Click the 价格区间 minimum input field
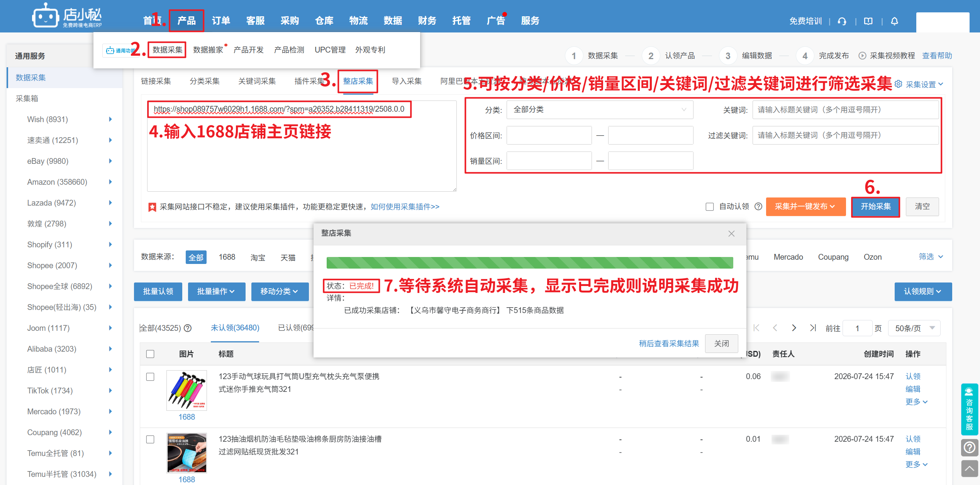980x485 pixels. tap(549, 135)
